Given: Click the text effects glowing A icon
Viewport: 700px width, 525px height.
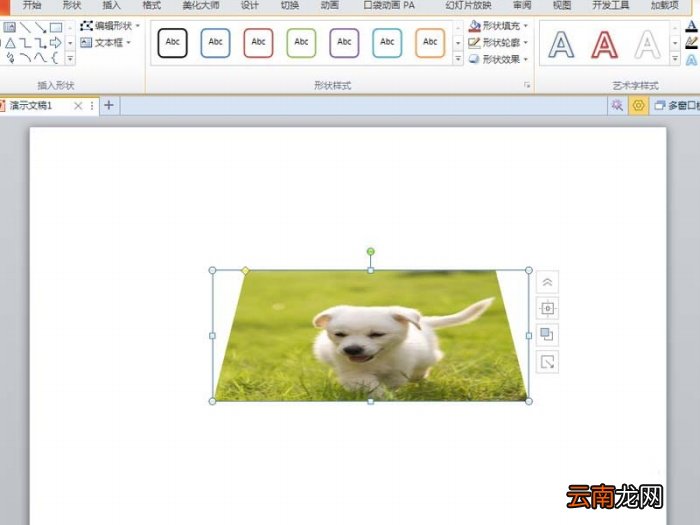Looking at the screenshot, I should (691, 60).
